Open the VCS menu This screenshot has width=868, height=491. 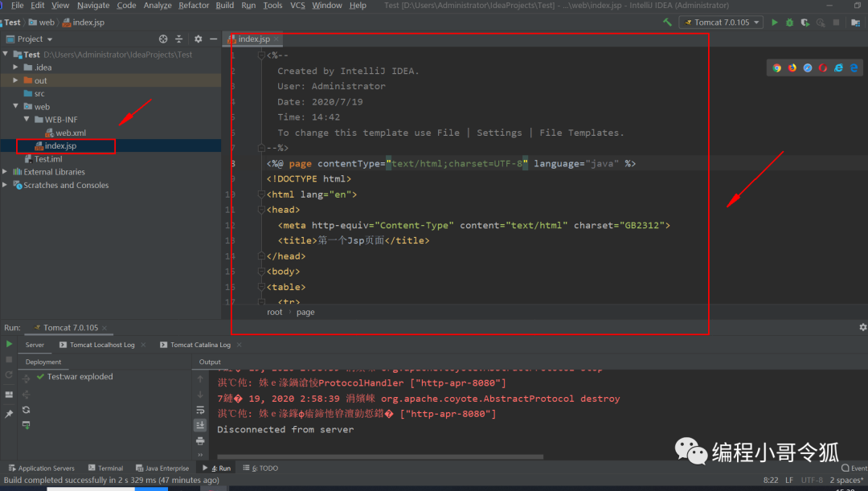click(298, 5)
